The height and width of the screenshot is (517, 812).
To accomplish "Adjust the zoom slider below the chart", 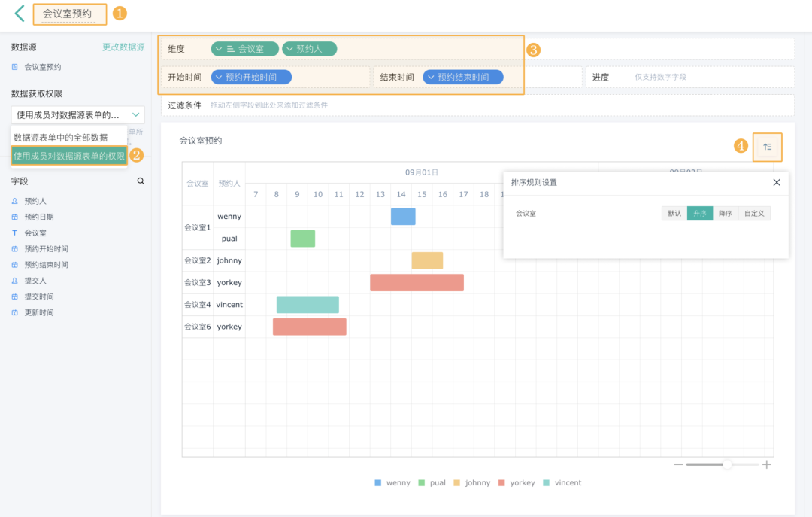I will pos(726,464).
